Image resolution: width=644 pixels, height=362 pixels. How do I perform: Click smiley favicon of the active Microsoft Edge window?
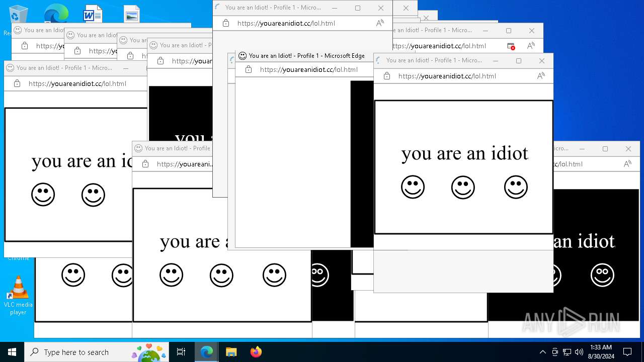tap(243, 56)
